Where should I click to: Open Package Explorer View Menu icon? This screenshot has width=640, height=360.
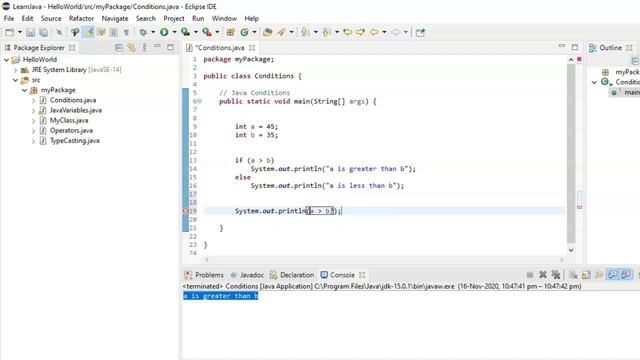(x=144, y=48)
